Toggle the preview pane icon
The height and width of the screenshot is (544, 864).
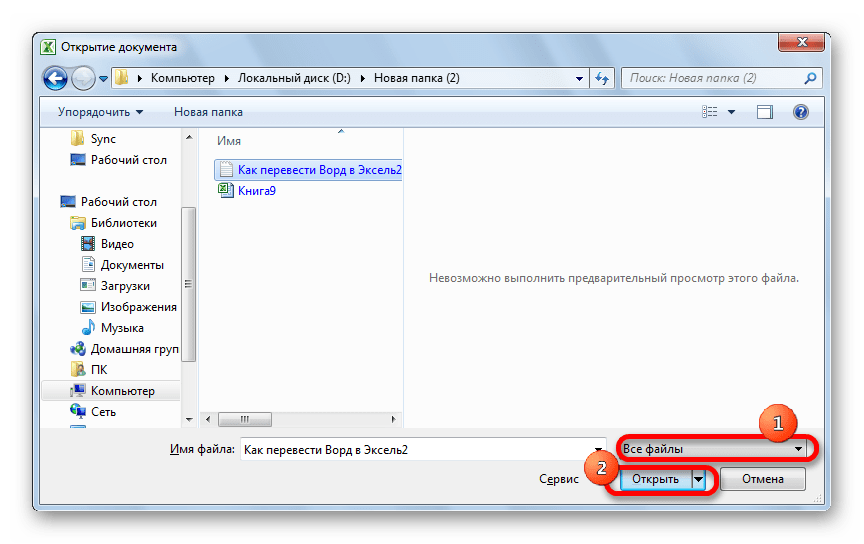click(765, 112)
